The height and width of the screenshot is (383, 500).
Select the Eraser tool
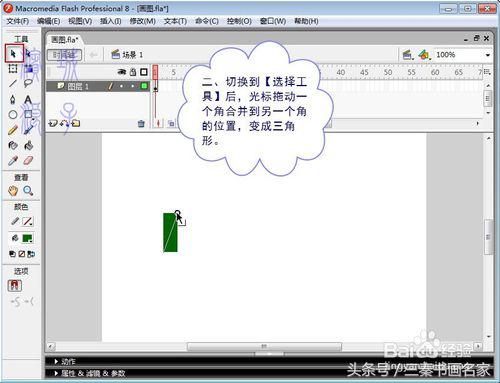pyautogui.click(x=28, y=161)
